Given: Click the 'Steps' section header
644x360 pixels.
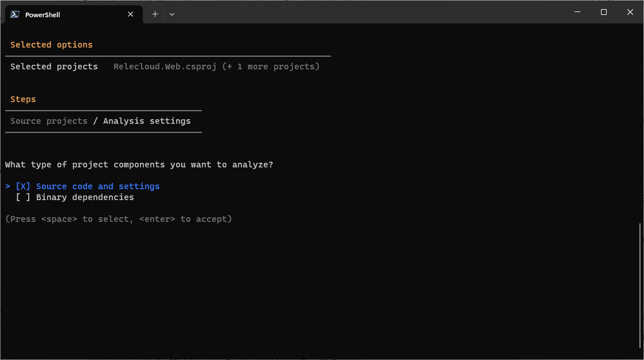Looking at the screenshot, I should [23, 99].
